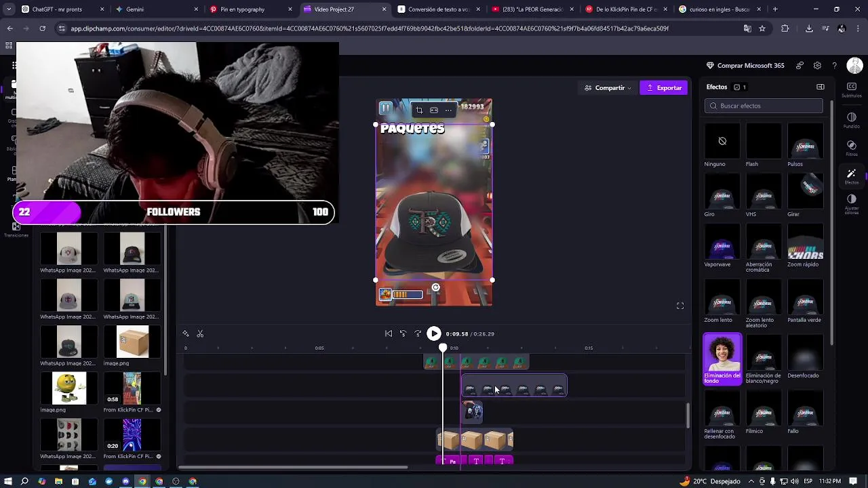
Task: Apply the Pantalla verde effect
Action: point(805,301)
